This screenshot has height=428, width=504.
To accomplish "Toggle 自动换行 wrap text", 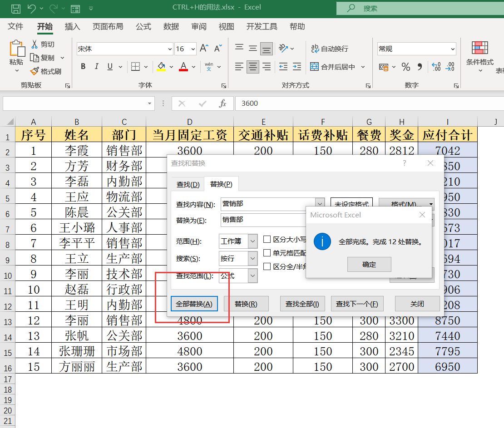I will 330,49.
